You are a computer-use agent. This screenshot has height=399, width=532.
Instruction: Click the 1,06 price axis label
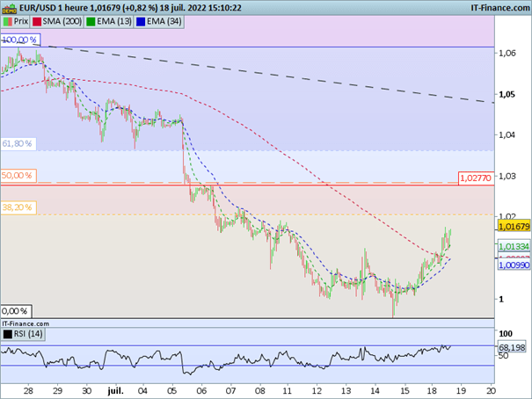click(x=507, y=53)
